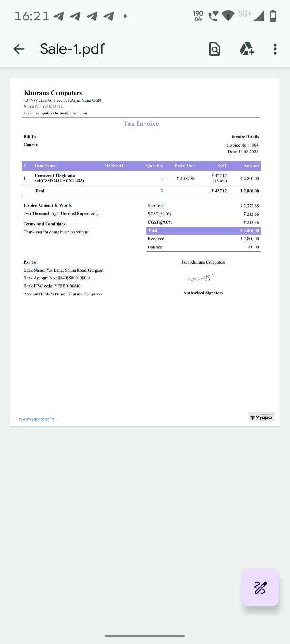
Task: Tap the Item Name column header
Action: [x=45, y=166]
